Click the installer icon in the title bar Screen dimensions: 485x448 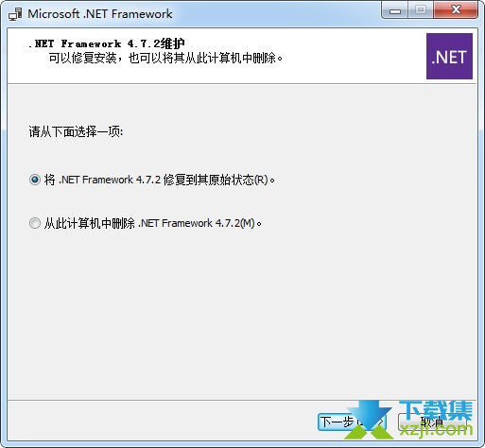pos(15,14)
